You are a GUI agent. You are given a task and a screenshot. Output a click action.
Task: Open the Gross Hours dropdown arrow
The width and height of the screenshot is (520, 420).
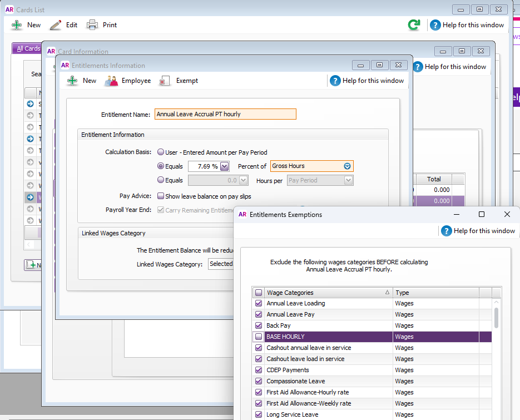click(x=347, y=166)
